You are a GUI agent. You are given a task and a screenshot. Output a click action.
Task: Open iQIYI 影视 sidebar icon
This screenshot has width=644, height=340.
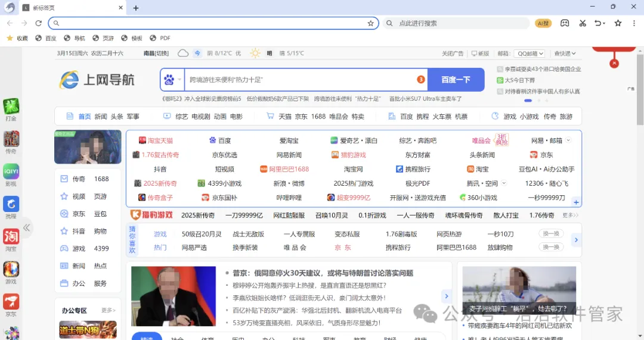tap(11, 174)
